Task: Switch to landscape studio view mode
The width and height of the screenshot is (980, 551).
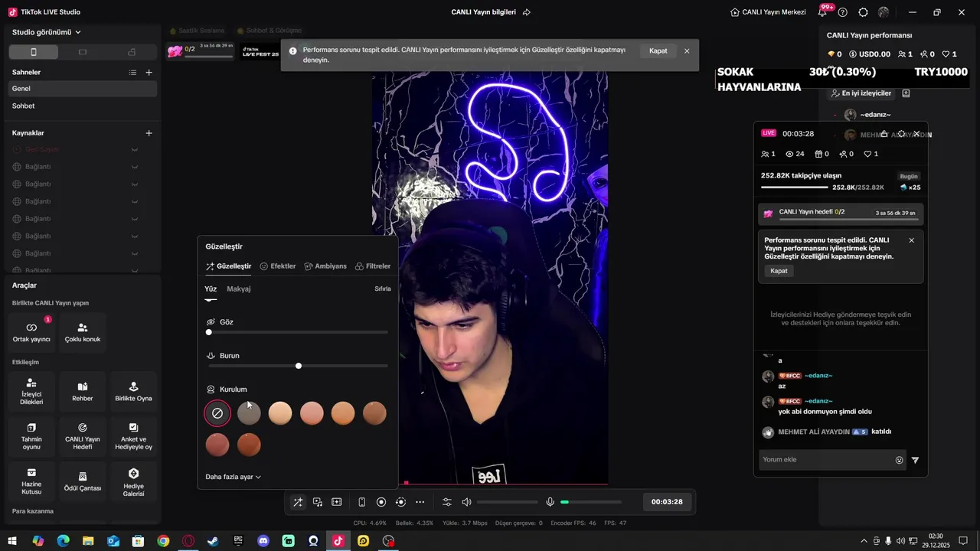Action: coord(83,52)
